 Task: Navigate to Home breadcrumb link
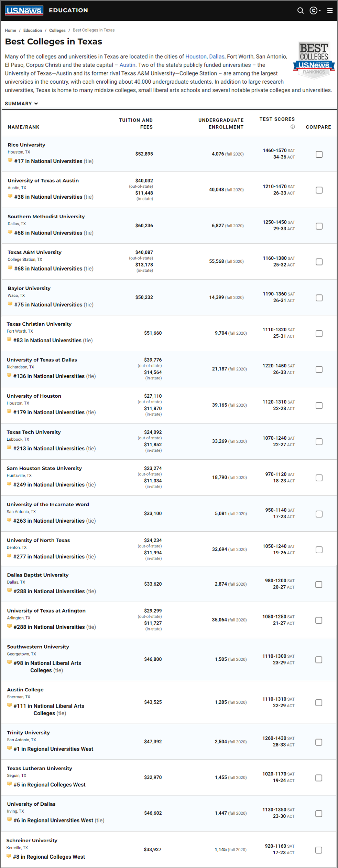[x=10, y=30]
